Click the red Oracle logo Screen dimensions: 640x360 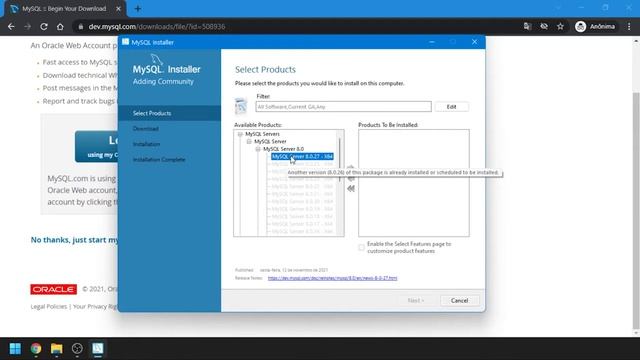(53, 289)
